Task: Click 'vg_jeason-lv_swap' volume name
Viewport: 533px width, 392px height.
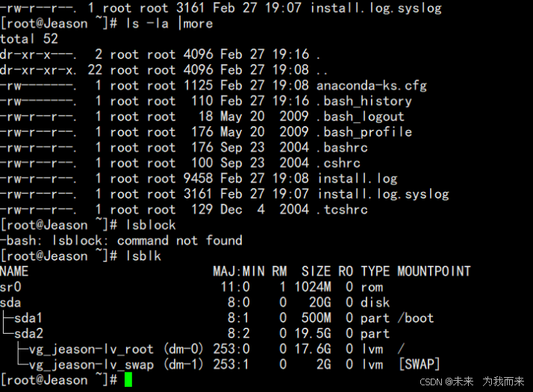Action: pyautogui.click(x=91, y=364)
